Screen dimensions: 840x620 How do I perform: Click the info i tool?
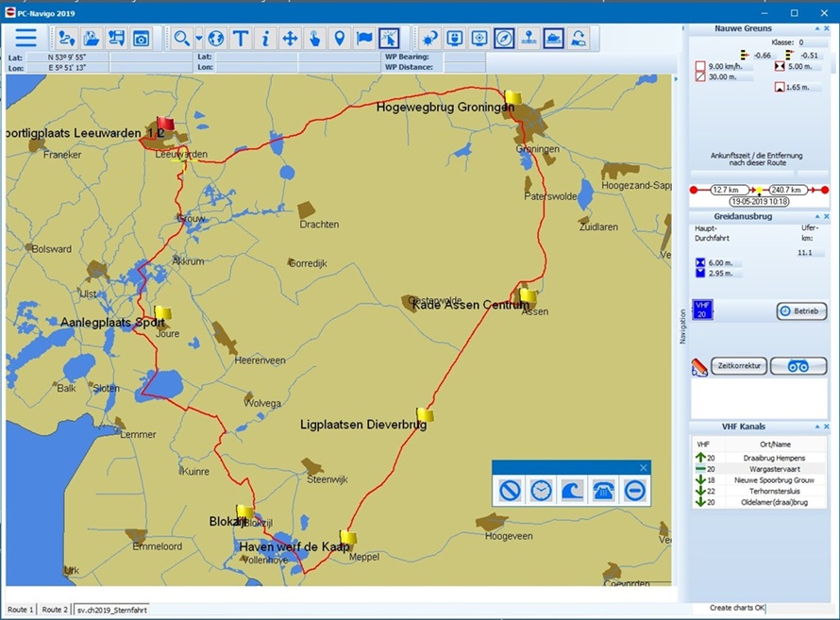click(265, 38)
